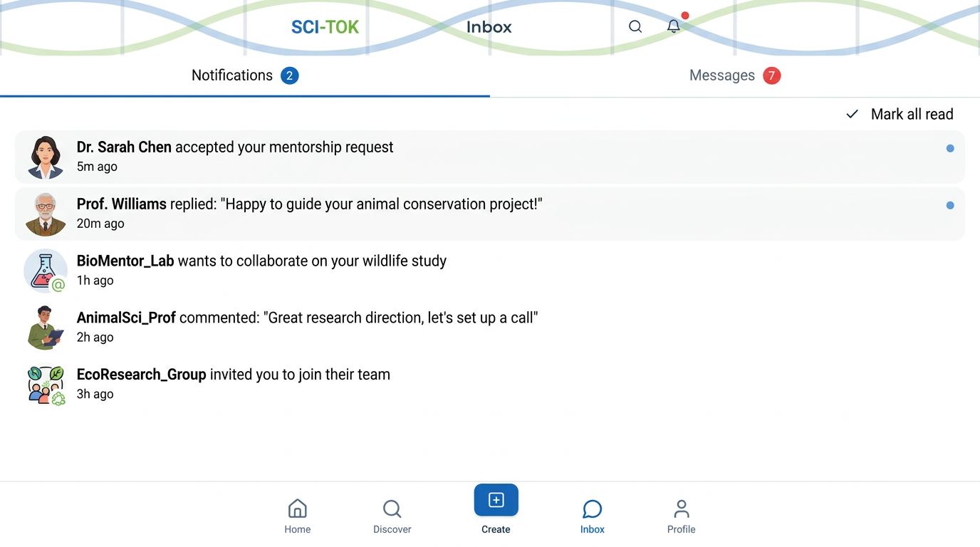Viewport: 980px width, 547px height.
Task: Click unread dot on Dr. Sarah Chen row
Action: pyautogui.click(x=950, y=148)
